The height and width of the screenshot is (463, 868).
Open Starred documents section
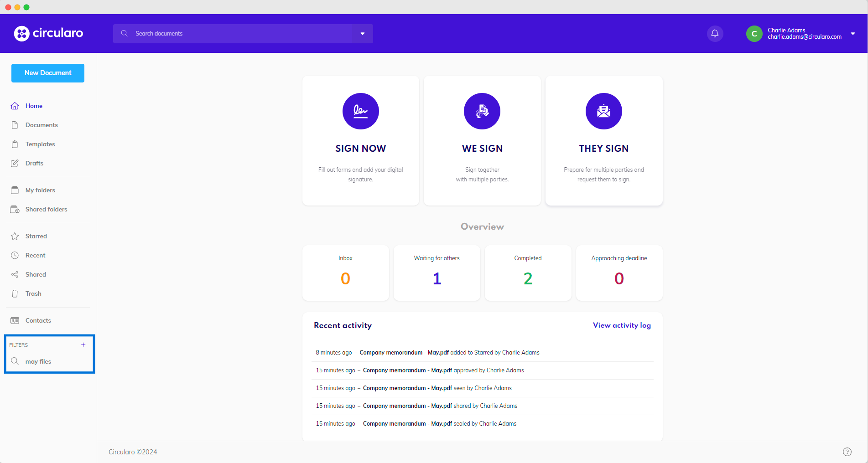tap(36, 236)
